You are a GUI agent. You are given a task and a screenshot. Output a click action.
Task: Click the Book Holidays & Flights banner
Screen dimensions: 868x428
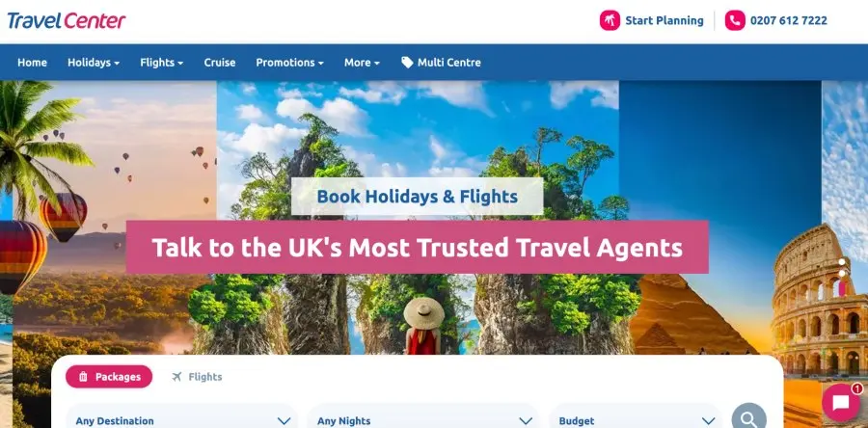418,197
